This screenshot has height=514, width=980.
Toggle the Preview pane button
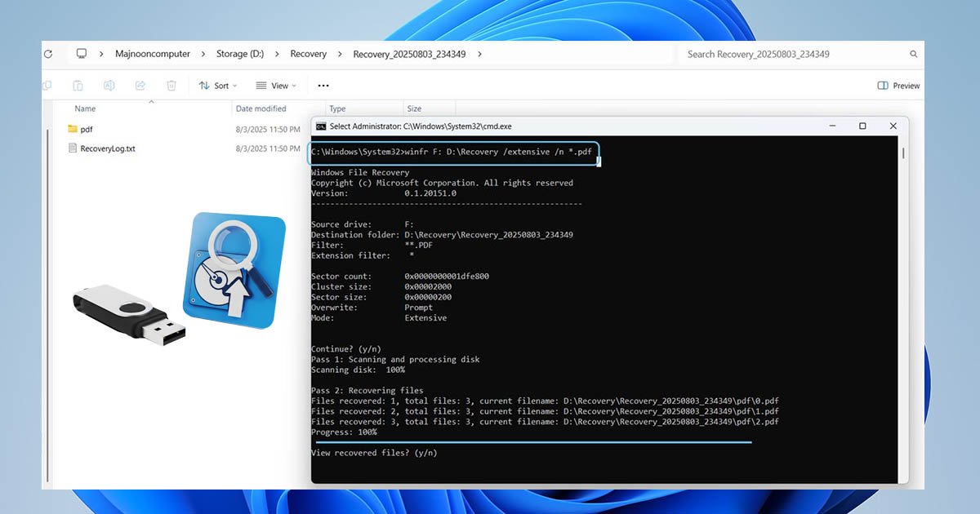898,86
